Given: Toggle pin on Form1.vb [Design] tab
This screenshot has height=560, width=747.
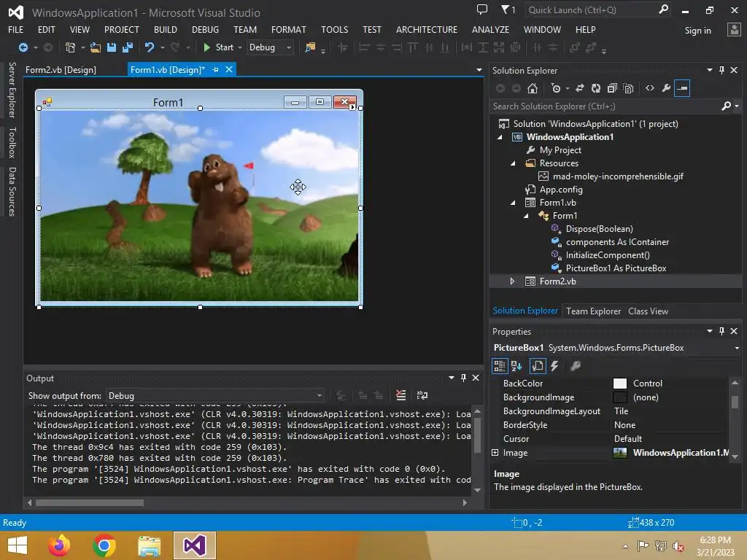Looking at the screenshot, I should pos(215,69).
